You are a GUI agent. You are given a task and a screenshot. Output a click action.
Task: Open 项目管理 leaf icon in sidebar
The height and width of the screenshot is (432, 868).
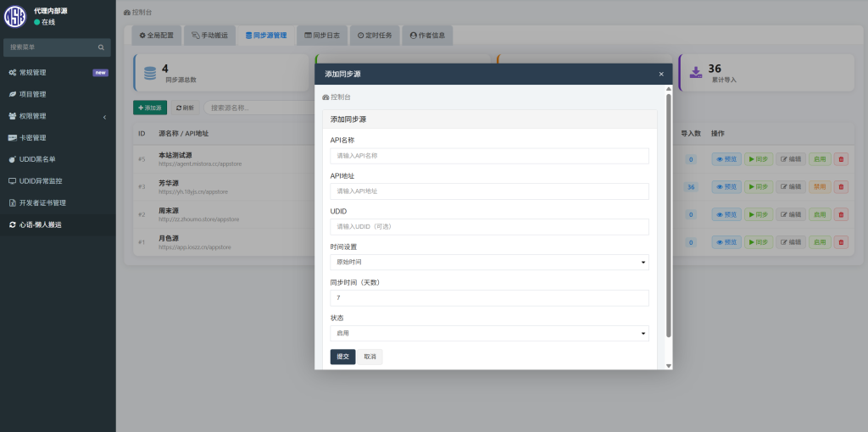click(x=12, y=94)
